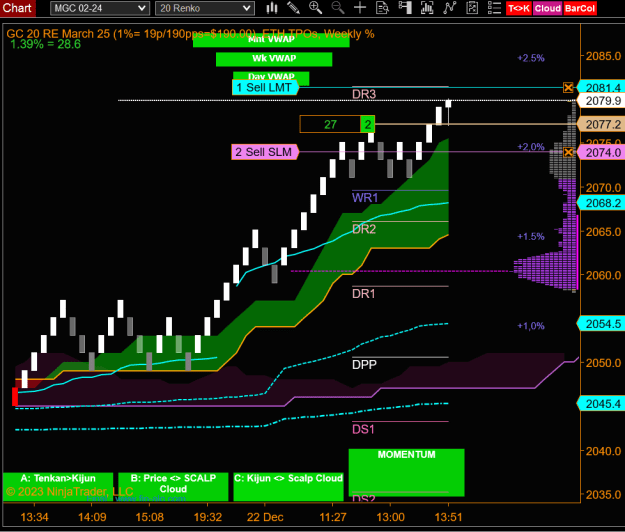Click the zoom in magnifier icon
This screenshot has height=532, width=625.
tap(315, 8)
